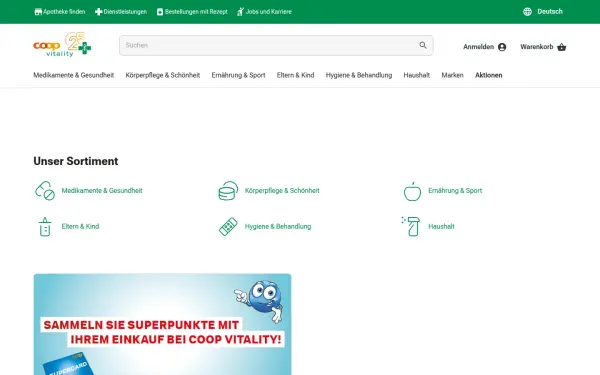This screenshot has width=600, height=375.
Task: Open the Deutsch language selector
Action: click(x=550, y=12)
